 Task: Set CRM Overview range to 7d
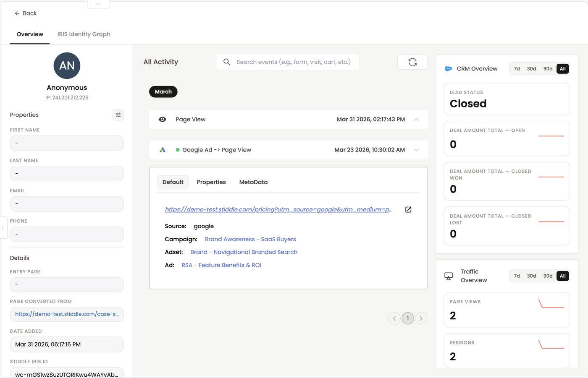coord(517,69)
